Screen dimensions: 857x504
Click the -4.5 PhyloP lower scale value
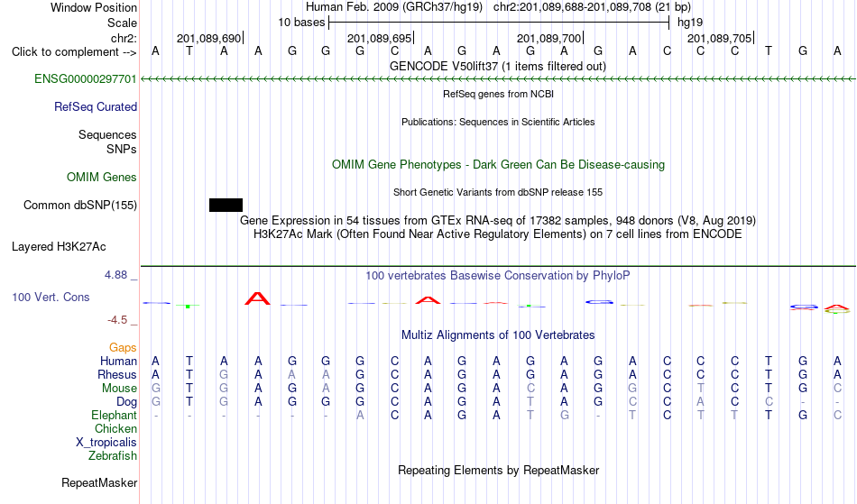[117, 320]
